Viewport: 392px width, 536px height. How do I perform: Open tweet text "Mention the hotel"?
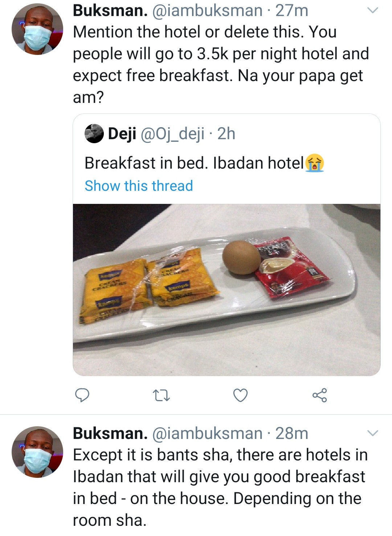(x=221, y=54)
